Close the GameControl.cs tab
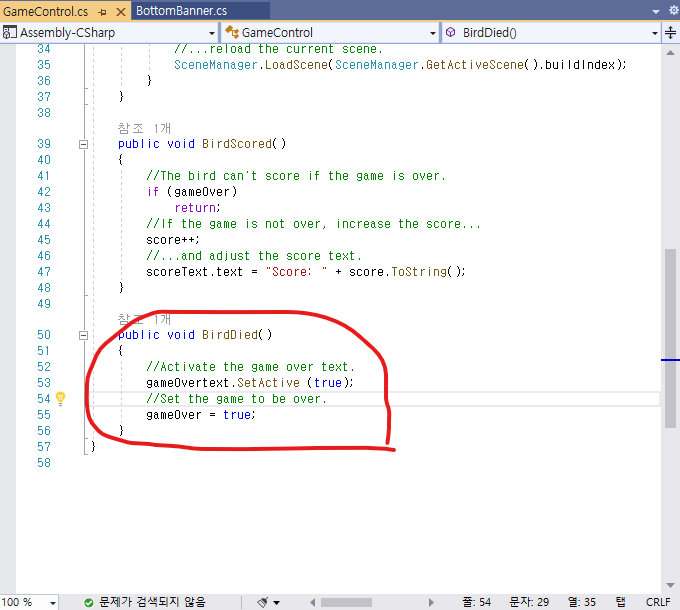The height and width of the screenshot is (610, 680). [121, 12]
